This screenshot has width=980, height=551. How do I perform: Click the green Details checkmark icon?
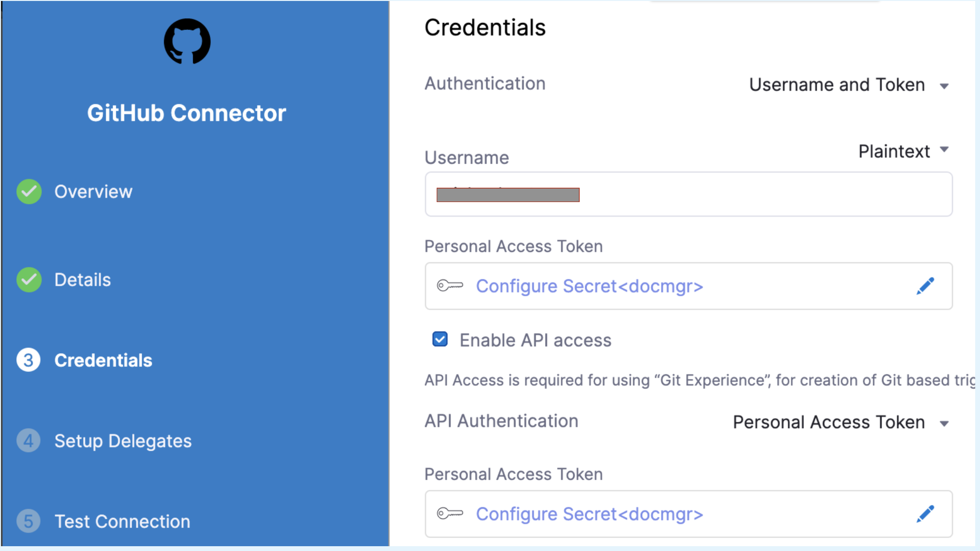click(29, 280)
